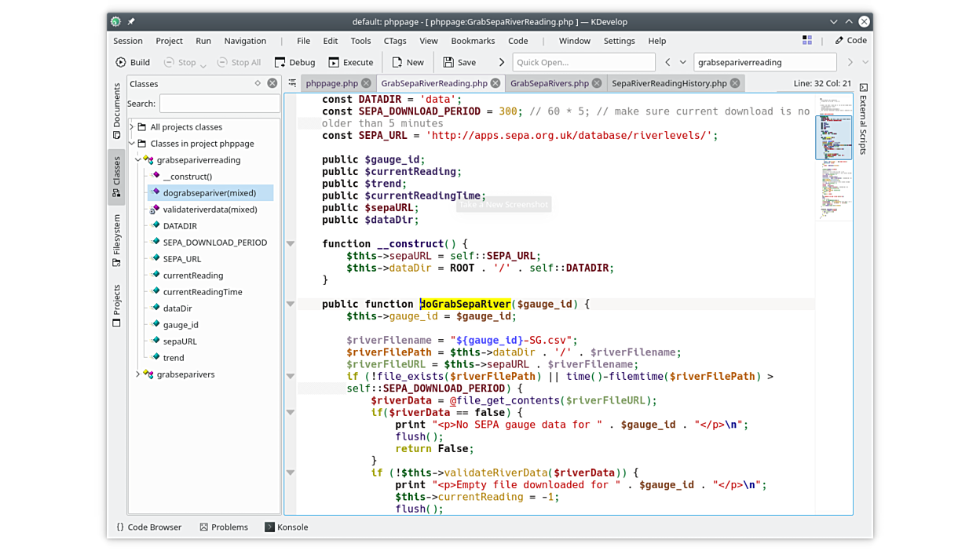Expand the grabseparivers class node
Screen dimensions: 980x551
click(x=138, y=374)
